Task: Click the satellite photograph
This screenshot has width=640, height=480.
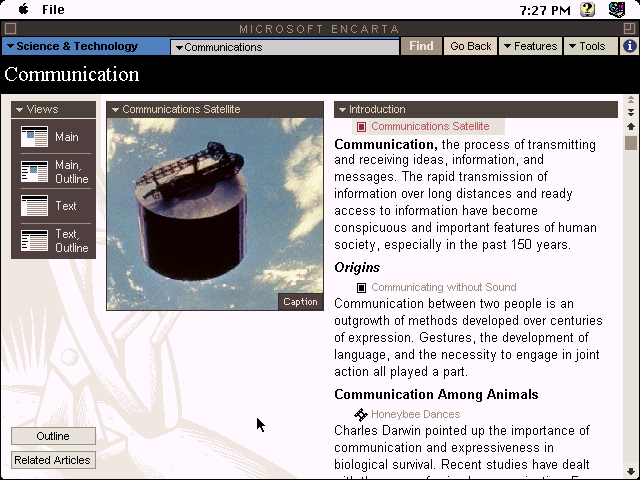Action: pyautogui.click(x=215, y=214)
